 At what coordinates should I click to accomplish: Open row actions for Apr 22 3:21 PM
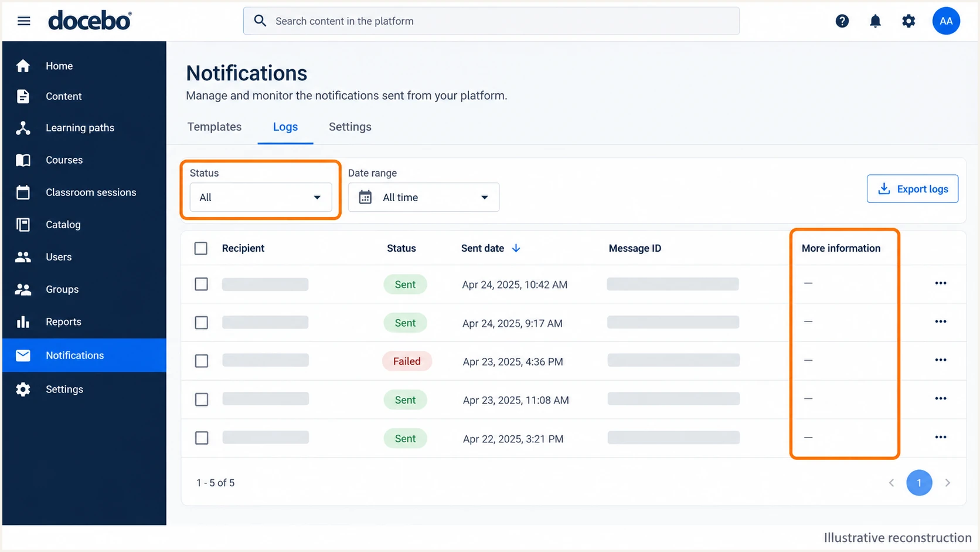click(941, 437)
